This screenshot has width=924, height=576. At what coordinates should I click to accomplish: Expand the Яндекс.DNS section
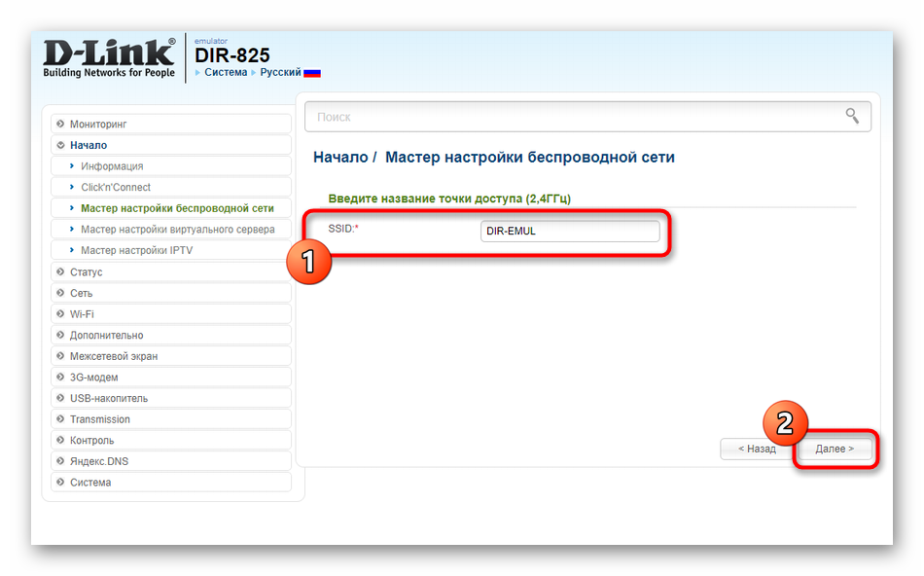[x=99, y=461]
